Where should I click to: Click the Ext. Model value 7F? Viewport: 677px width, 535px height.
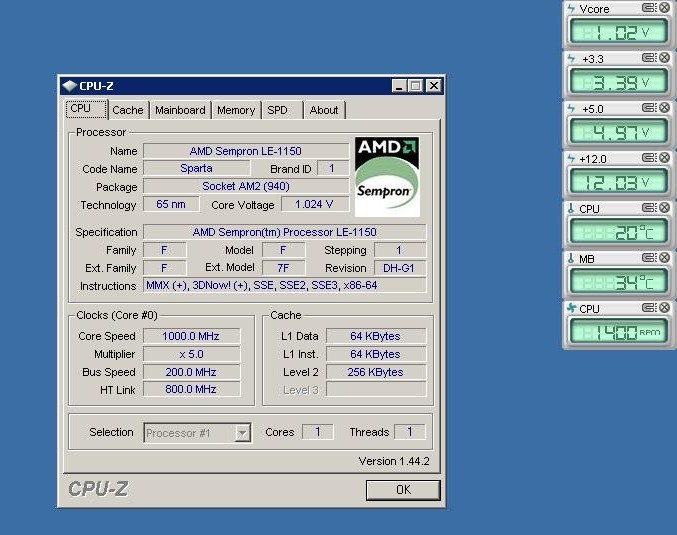pos(283,268)
